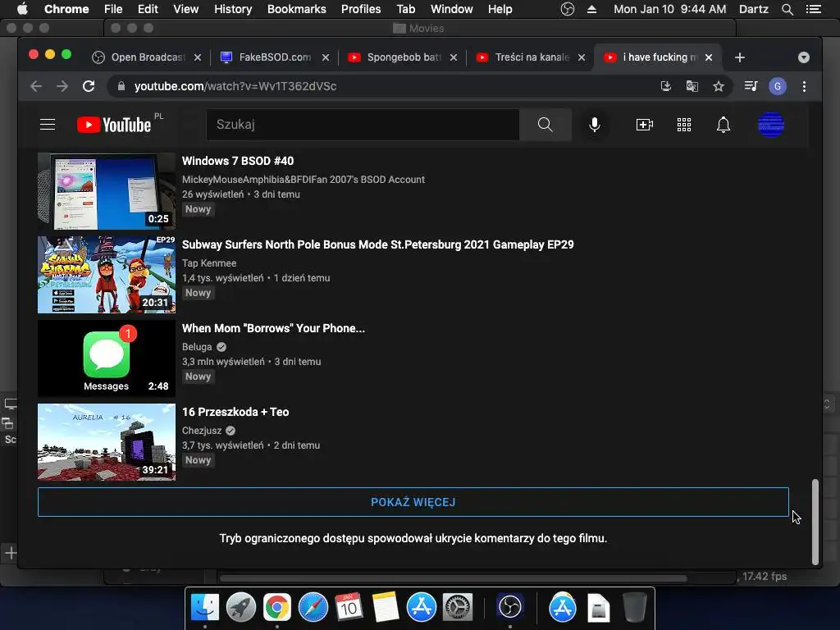The height and width of the screenshot is (630, 840).
Task: Open a new Chrome tab with plus button
Action: pyautogui.click(x=740, y=57)
